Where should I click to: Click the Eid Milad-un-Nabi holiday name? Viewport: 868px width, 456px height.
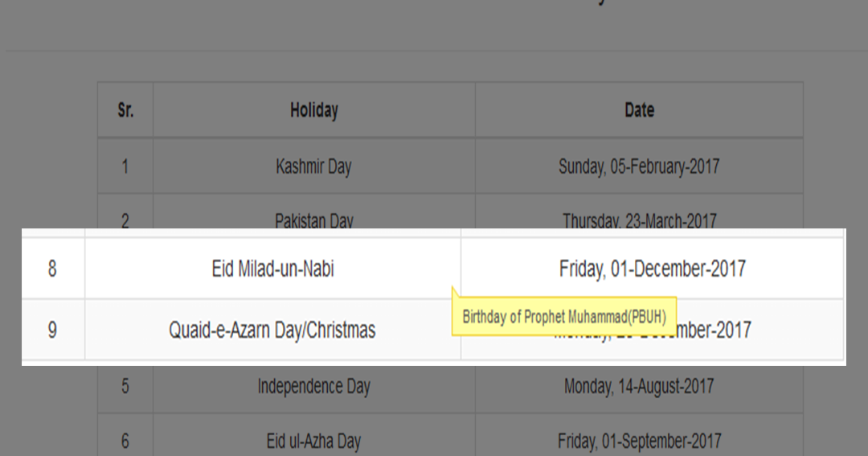[x=273, y=269]
